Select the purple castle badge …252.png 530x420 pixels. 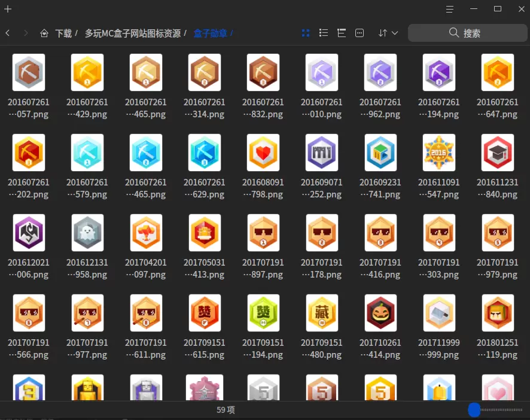coord(322,153)
